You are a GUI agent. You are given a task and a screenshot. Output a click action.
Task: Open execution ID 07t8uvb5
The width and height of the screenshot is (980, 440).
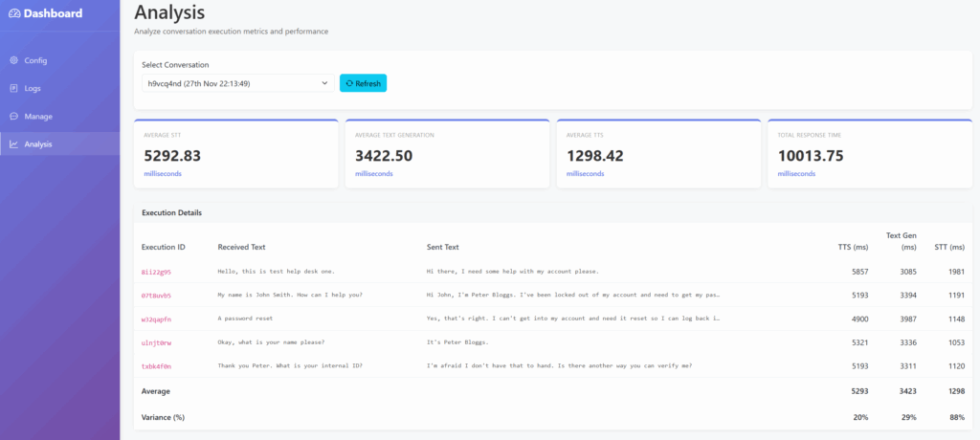(156, 295)
